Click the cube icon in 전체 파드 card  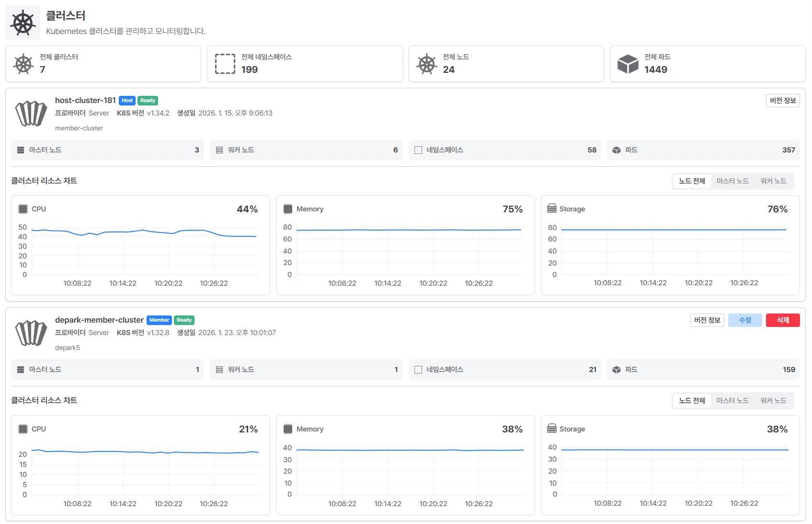click(628, 64)
